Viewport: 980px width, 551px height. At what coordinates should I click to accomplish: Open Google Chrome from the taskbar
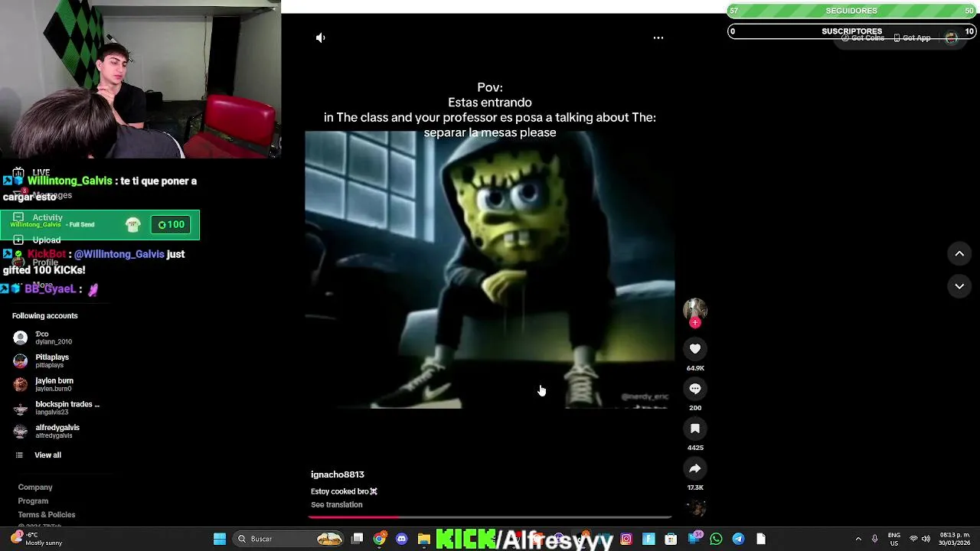[380, 539]
